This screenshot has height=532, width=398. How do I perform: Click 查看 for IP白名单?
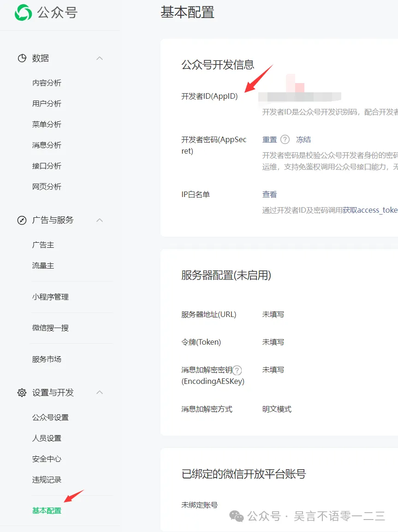click(x=270, y=195)
